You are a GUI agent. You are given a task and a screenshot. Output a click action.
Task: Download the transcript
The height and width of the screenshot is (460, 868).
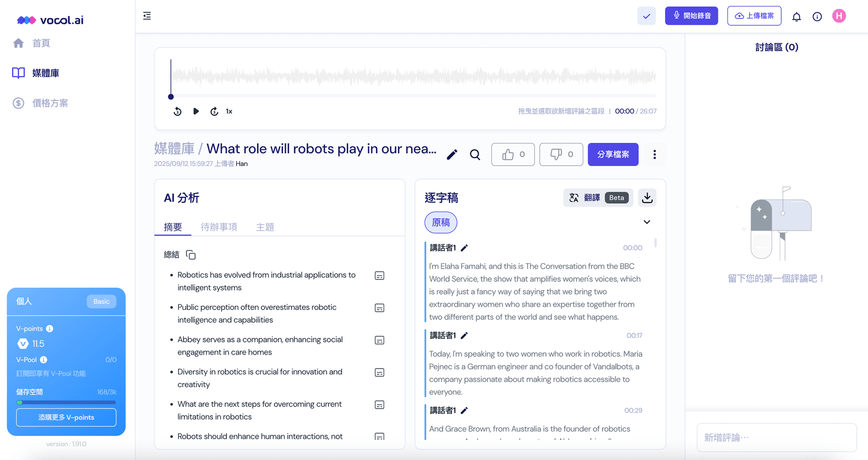(647, 198)
